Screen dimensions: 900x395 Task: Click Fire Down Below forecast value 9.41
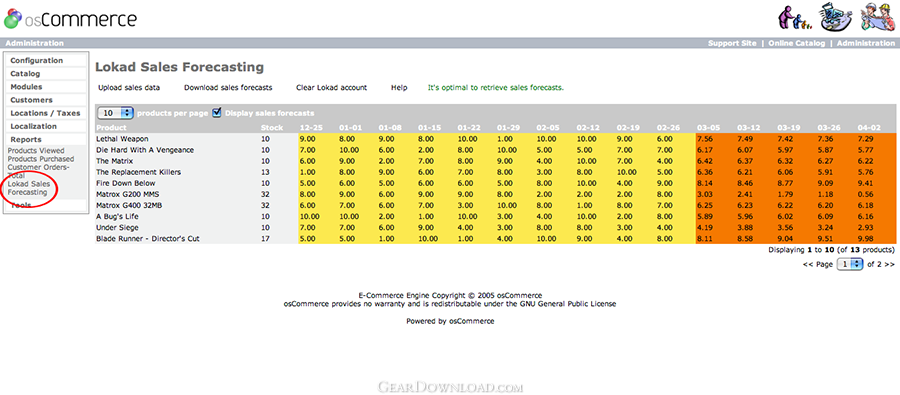click(866, 183)
